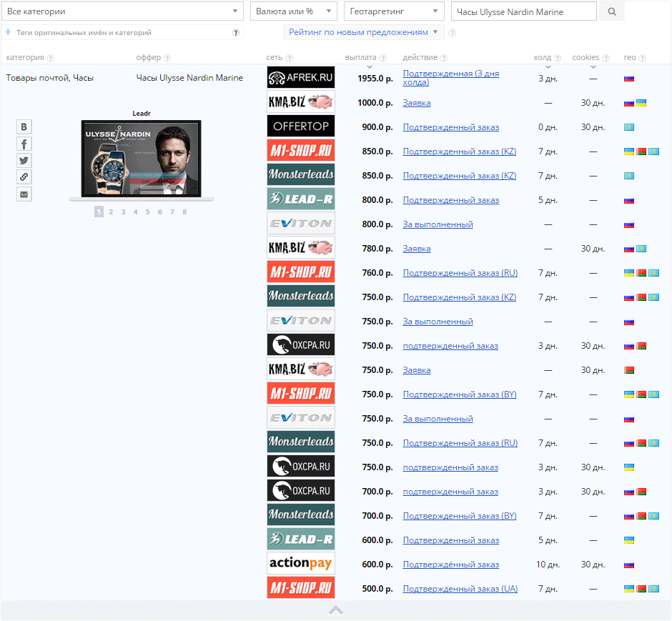Open 'Подтвержденная (3 дня холда)' link
This screenshot has height=621, width=672.
pyautogui.click(x=450, y=74)
